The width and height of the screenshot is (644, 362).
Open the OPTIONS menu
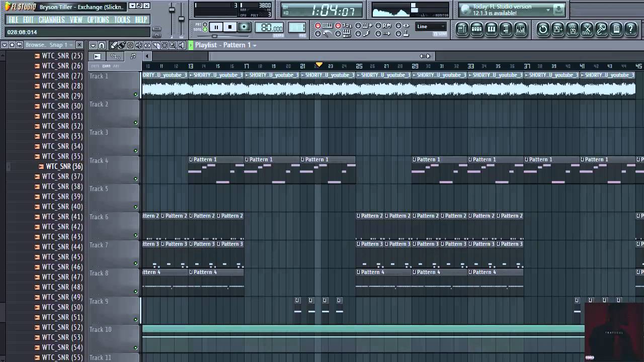98,20
